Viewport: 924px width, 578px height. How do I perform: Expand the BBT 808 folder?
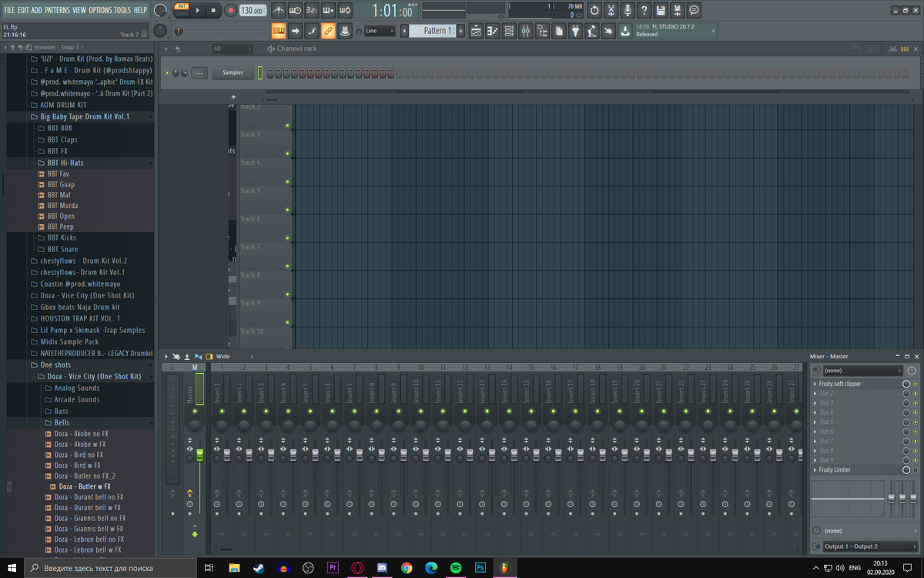click(x=59, y=128)
